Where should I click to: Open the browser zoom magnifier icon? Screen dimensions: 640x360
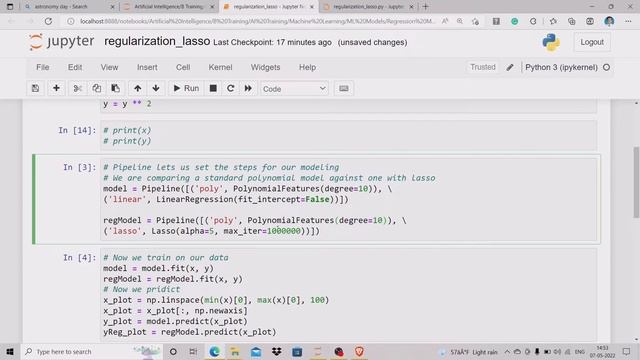click(x=460, y=21)
